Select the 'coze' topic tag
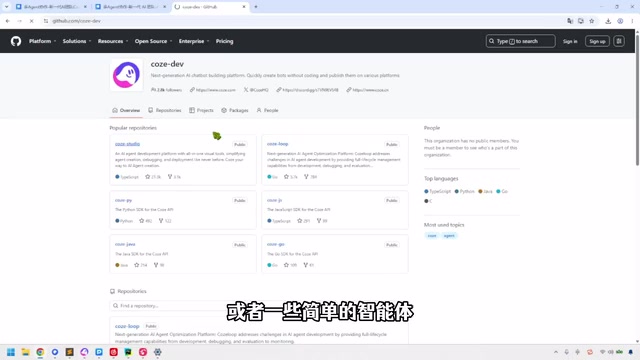Image resolution: width=640 pixels, height=360 pixels. (x=432, y=236)
